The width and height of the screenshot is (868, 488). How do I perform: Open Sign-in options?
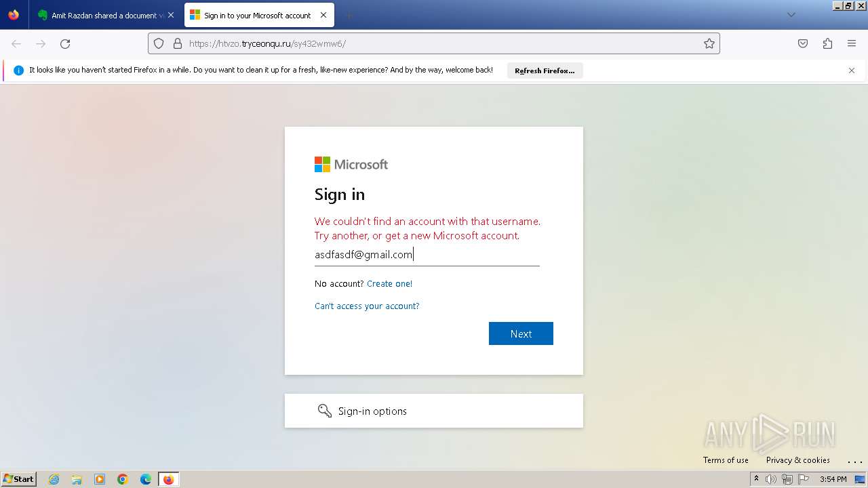point(434,411)
